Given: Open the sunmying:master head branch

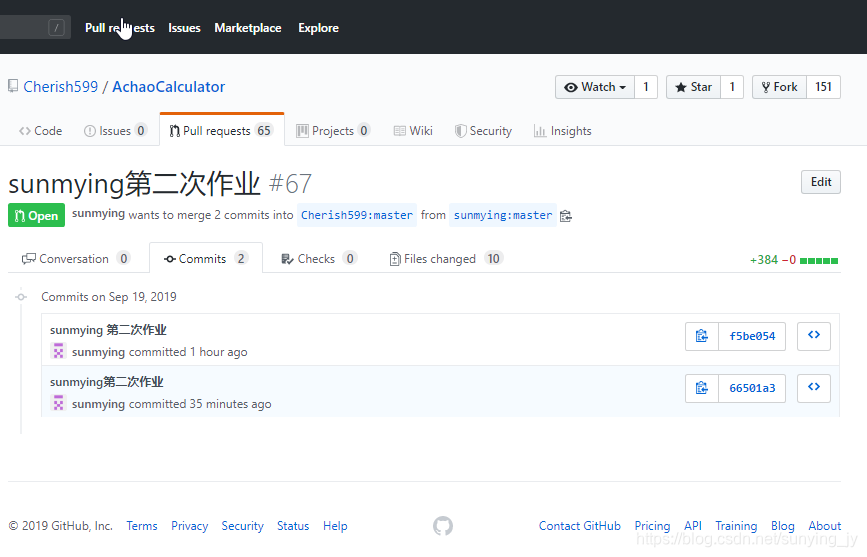Looking at the screenshot, I should pyautogui.click(x=503, y=215).
